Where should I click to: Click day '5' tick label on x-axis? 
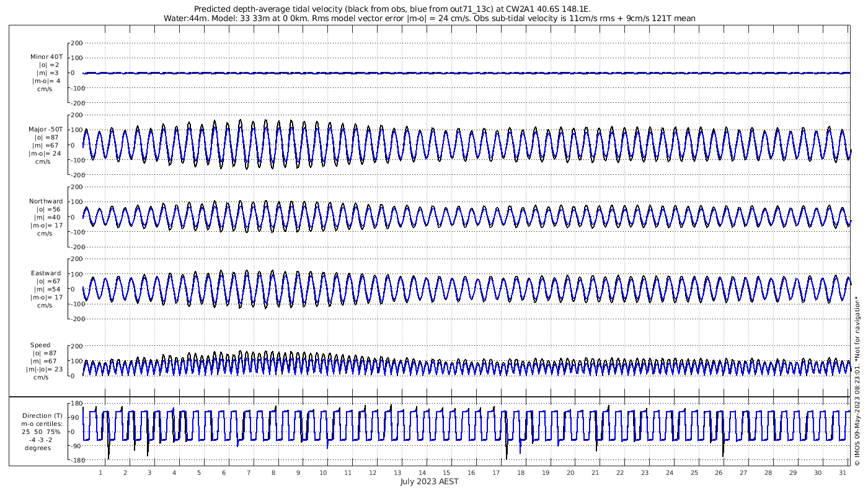click(x=199, y=473)
